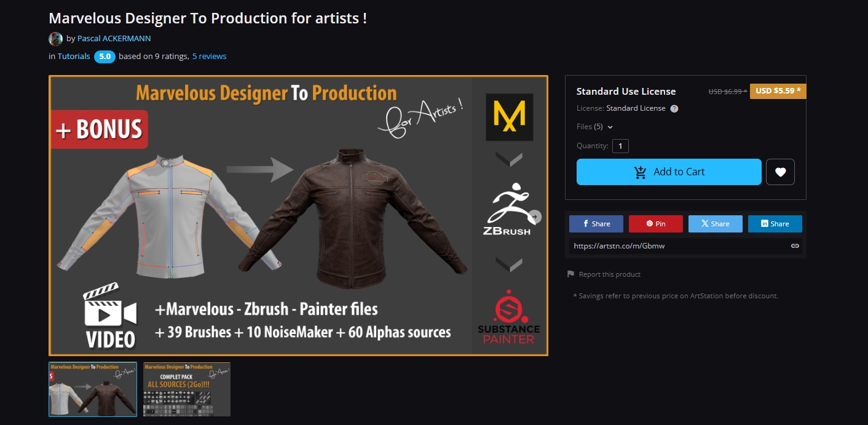Share the product on X

tap(716, 224)
